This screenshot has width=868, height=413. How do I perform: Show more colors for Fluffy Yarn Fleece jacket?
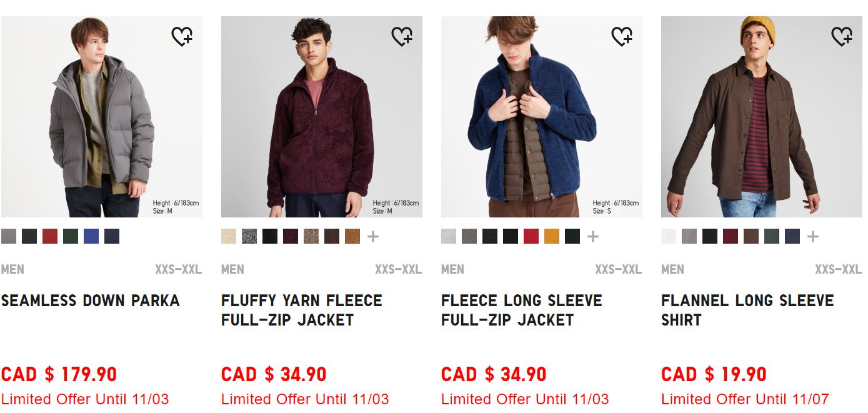pyautogui.click(x=373, y=236)
